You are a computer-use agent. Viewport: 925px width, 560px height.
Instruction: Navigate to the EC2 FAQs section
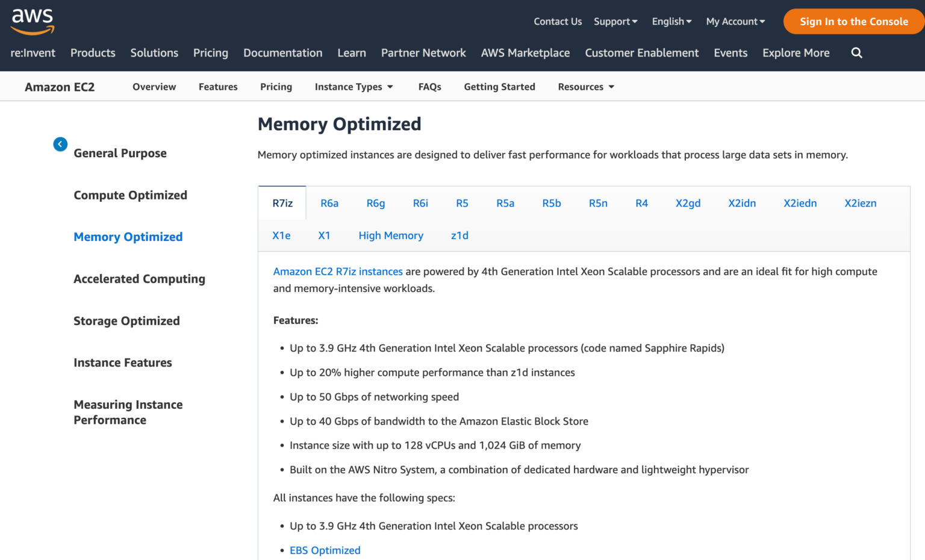point(429,87)
